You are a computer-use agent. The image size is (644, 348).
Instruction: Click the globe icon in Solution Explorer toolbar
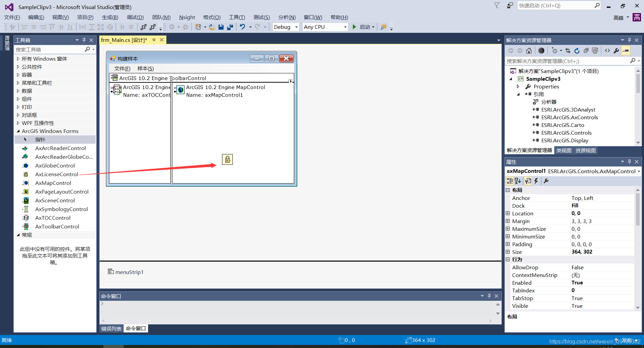pyautogui.click(x=541, y=51)
